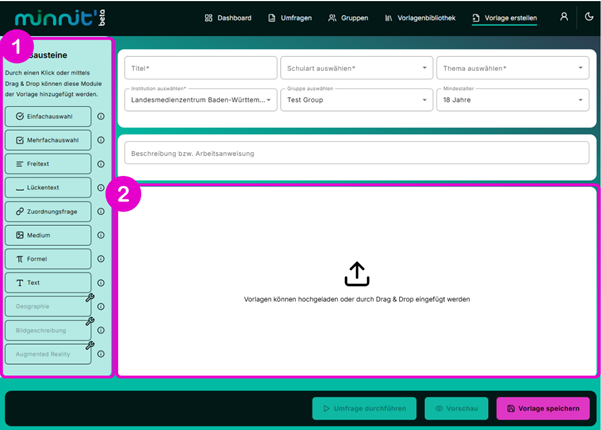The height and width of the screenshot is (430, 601).
Task: Click wrench icon on Augmented Reality module
Action: click(90, 345)
